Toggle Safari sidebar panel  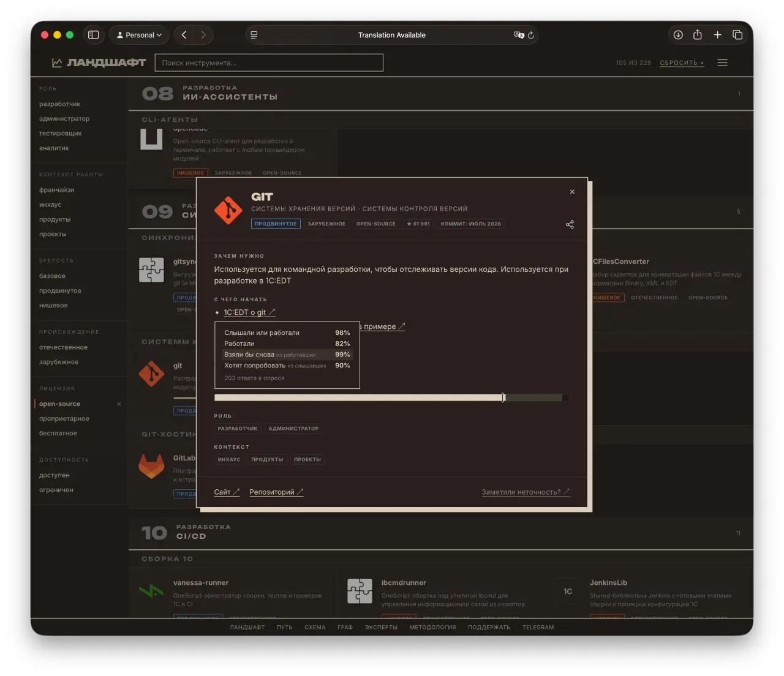click(94, 35)
